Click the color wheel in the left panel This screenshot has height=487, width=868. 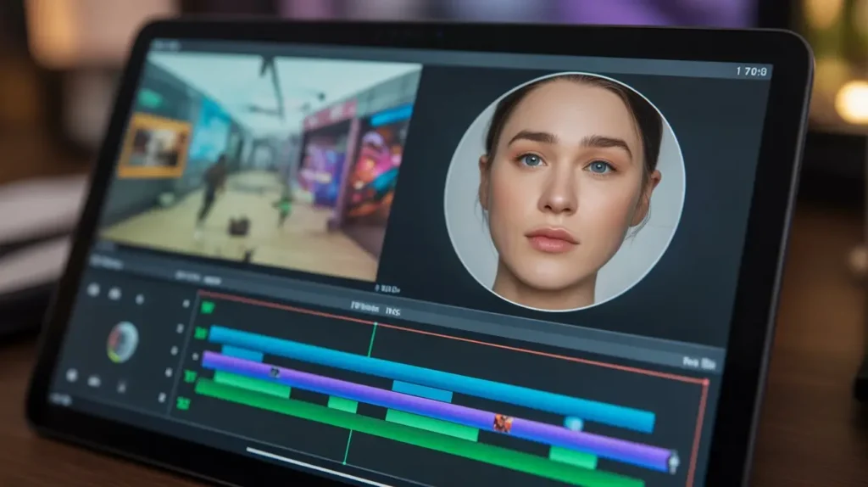tap(123, 342)
